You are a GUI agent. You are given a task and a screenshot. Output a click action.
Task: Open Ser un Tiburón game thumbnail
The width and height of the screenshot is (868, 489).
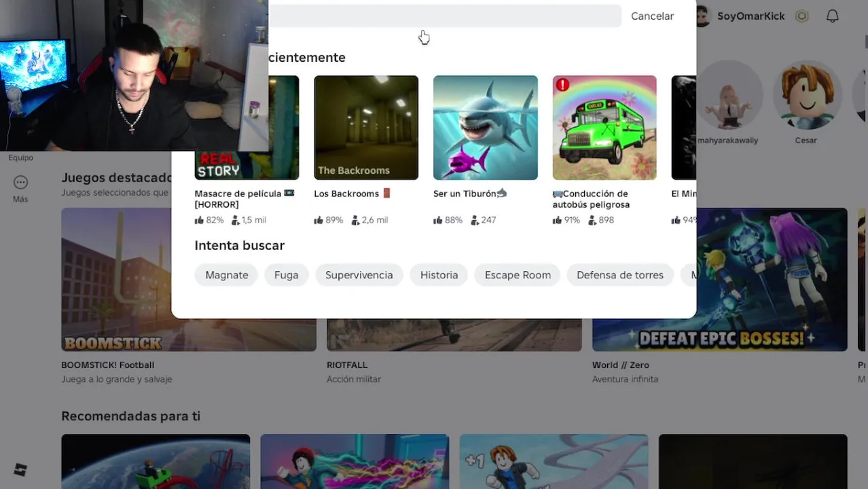click(485, 128)
